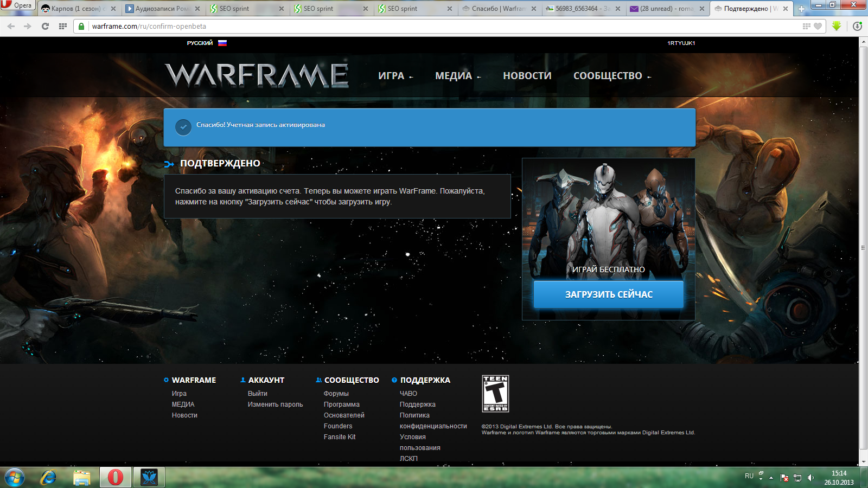
Task: Click the Изменить пароль link
Action: [276, 404]
